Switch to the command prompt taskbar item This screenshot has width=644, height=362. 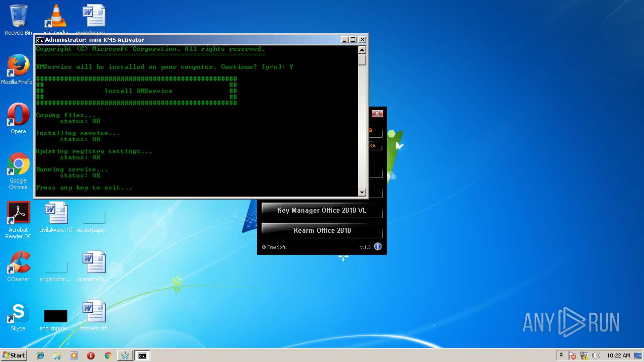click(142, 355)
